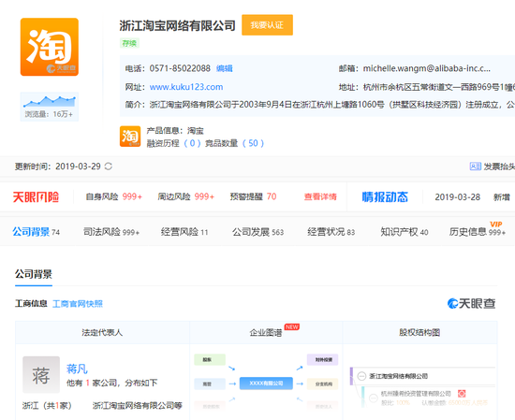515x420 pixels.
Task: Open legal representative 蒋凡 profile link
Action: (77, 369)
